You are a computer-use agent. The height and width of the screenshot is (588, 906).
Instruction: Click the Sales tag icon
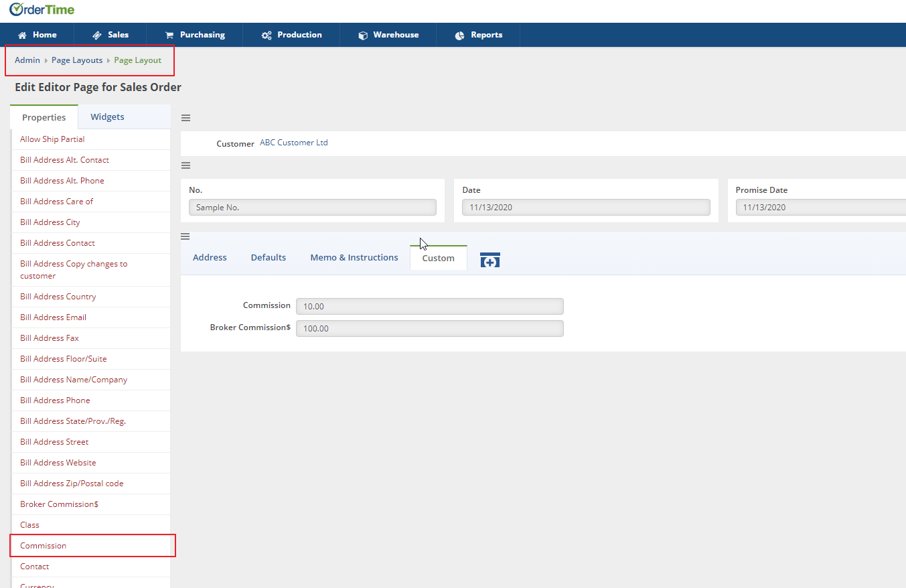pyautogui.click(x=97, y=35)
